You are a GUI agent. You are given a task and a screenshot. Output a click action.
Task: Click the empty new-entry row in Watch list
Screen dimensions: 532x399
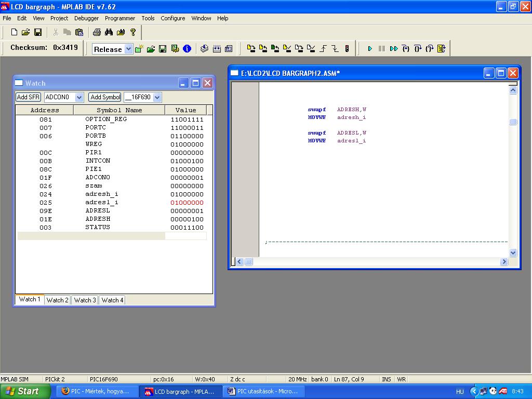click(112, 236)
